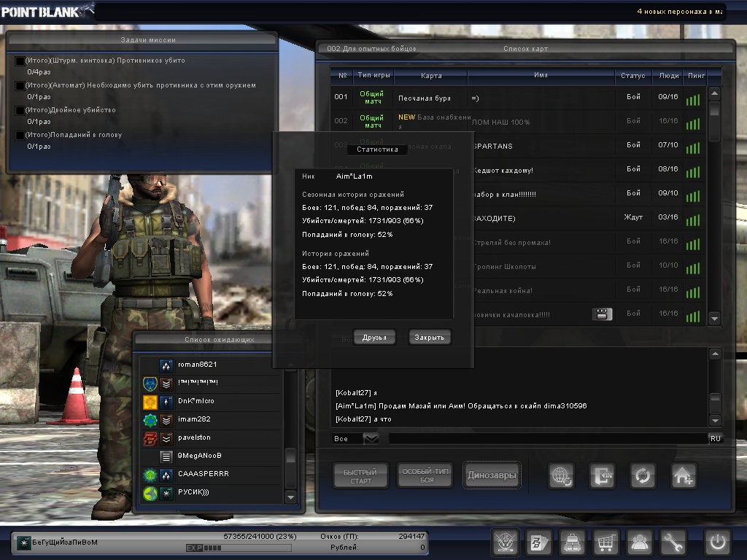Viewport: 747px width, 560px height.
Task: Click chat window scroll-down arrow
Action: pos(715,420)
